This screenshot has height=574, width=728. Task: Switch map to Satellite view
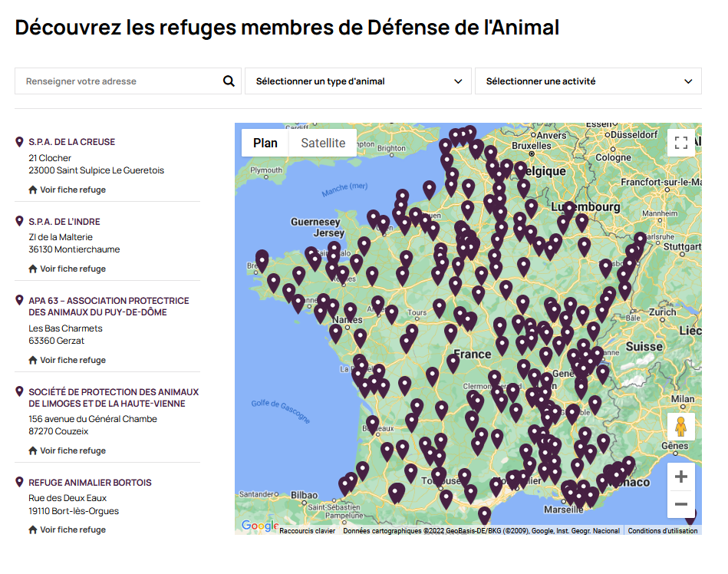pyautogui.click(x=323, y=143)
